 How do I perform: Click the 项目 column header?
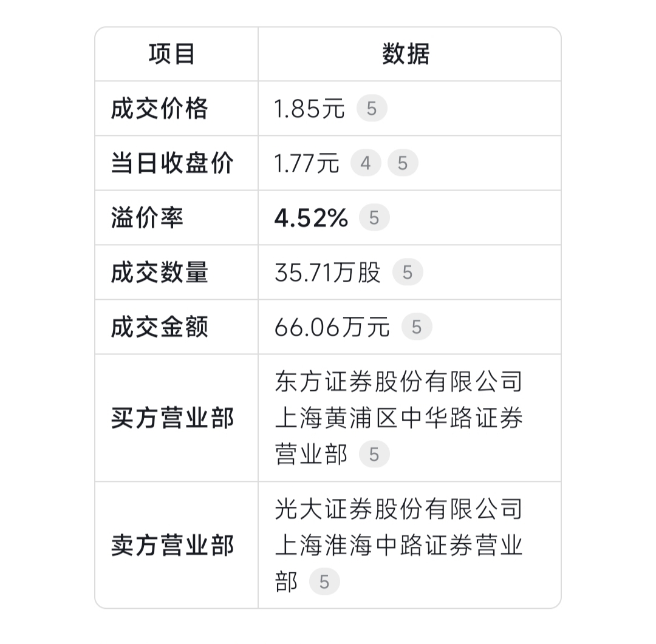pos(172,54)
